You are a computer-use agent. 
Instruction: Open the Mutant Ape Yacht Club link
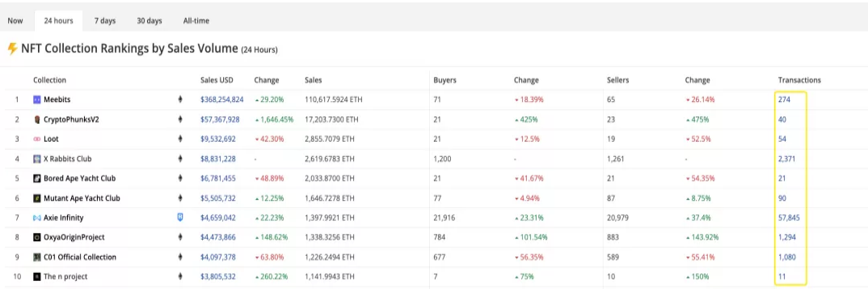[x=82, y=197]
